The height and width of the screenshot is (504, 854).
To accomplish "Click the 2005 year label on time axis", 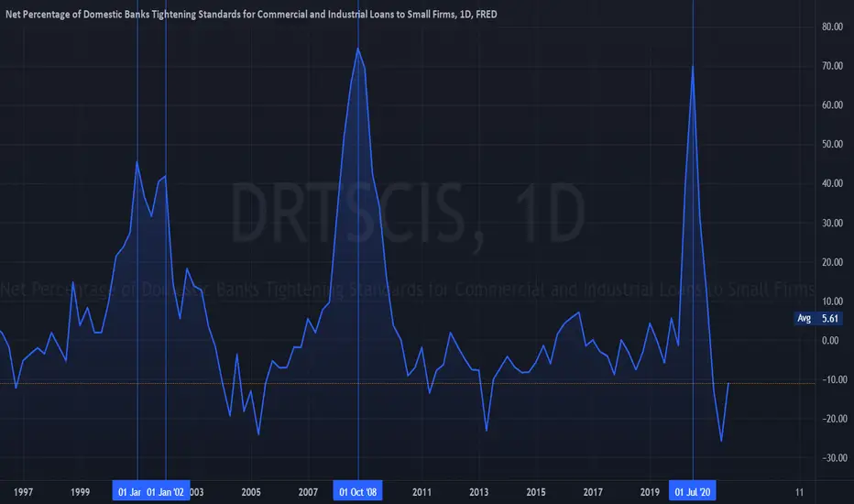I will (x=251, y=493).
